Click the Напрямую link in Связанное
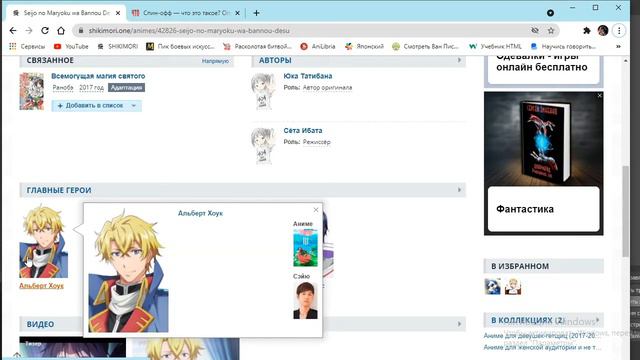This screenshot has width=640, height=360. pos(215,61)
